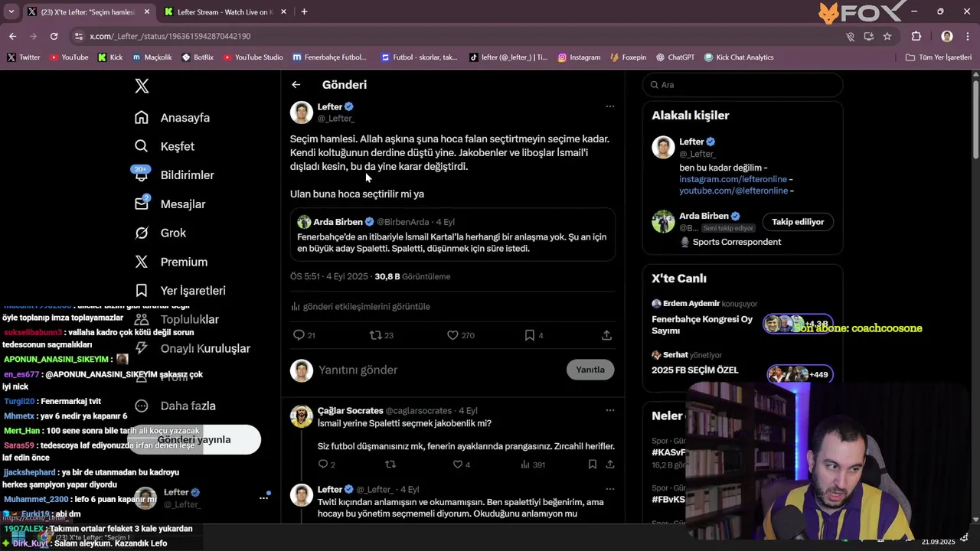Share Çağlar Socrates reply
The width and height of the screenshot is (980, 551).
point(610,465)
